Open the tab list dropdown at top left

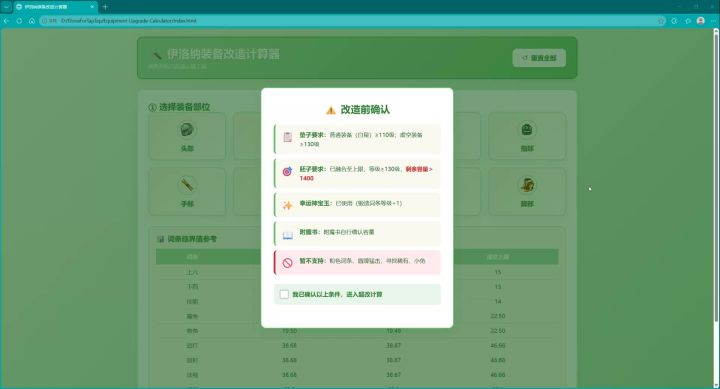tap(6, 7)
